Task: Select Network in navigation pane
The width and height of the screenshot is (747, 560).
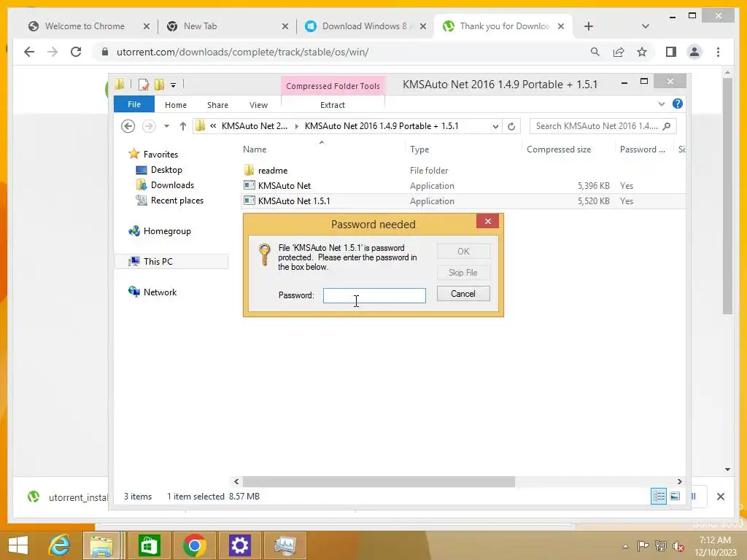Action: (x=160, y=292)
